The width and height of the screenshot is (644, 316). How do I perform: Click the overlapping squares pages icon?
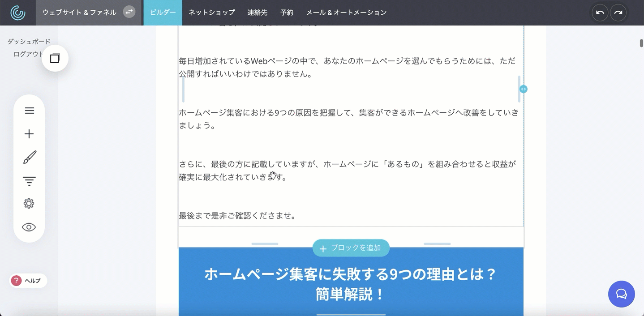coord(55,58)
